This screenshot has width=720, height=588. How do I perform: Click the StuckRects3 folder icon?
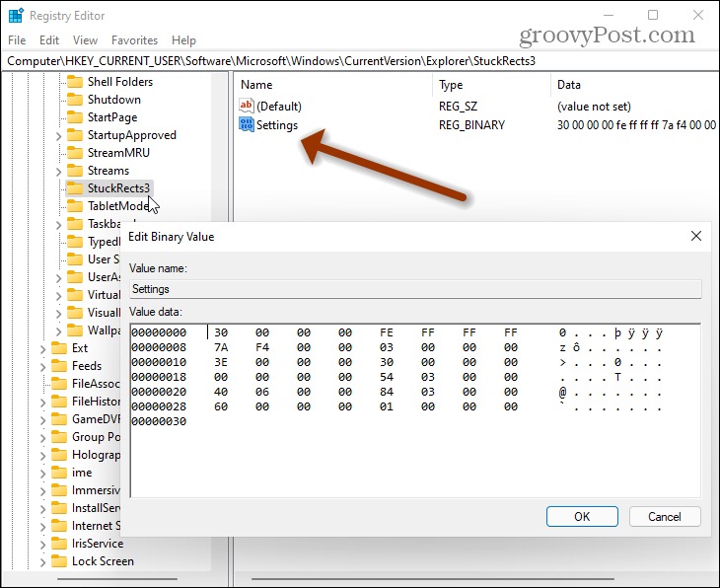click(x=75, y=188)
